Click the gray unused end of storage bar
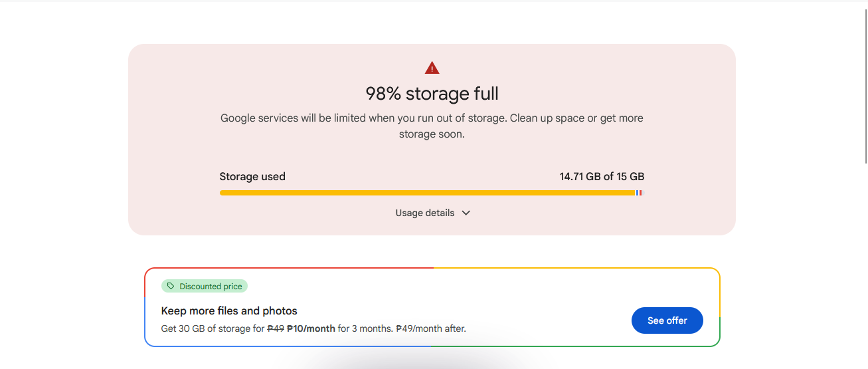This screenshot has height=369, width=868. 643,193
